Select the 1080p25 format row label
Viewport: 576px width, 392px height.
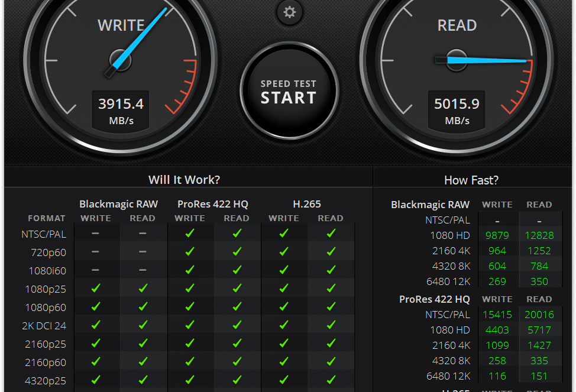46,289
